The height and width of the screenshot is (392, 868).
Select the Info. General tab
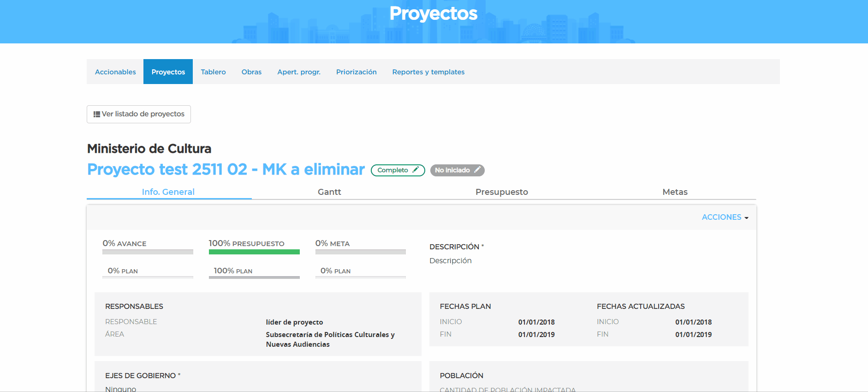click(168, 192)
